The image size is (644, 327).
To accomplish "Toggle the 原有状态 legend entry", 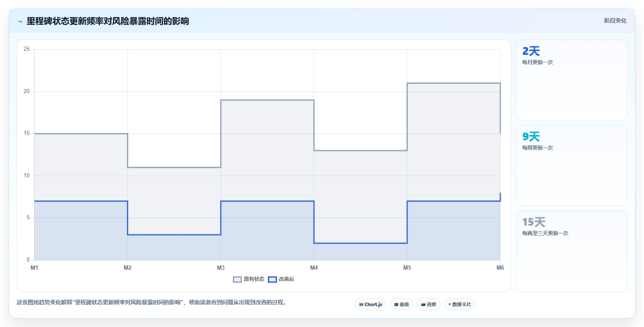I will pos(248,279).
